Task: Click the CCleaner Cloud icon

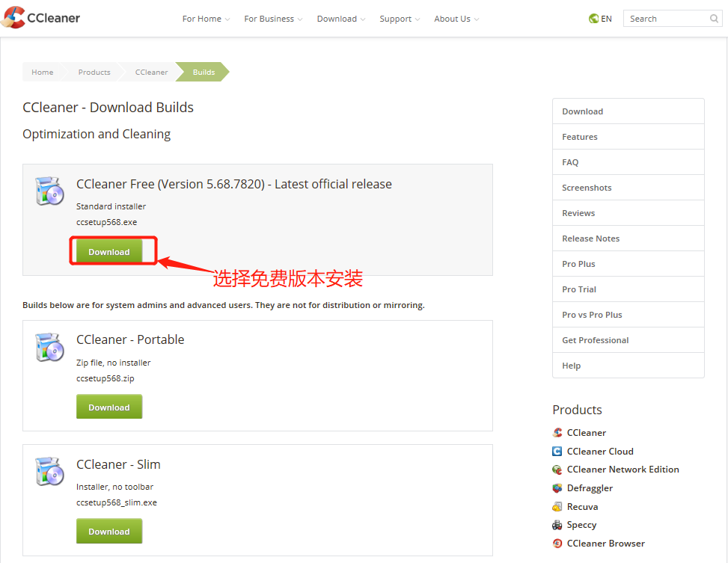Action: 557,451
